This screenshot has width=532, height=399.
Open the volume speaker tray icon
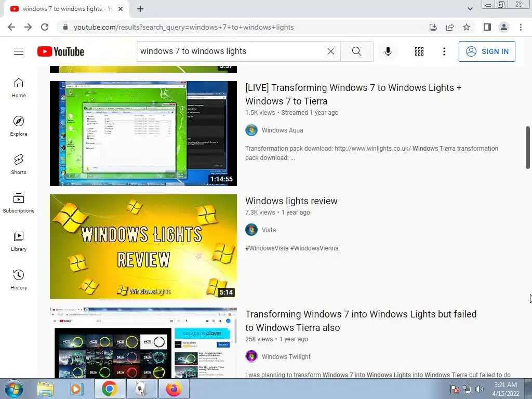(480, 389)
